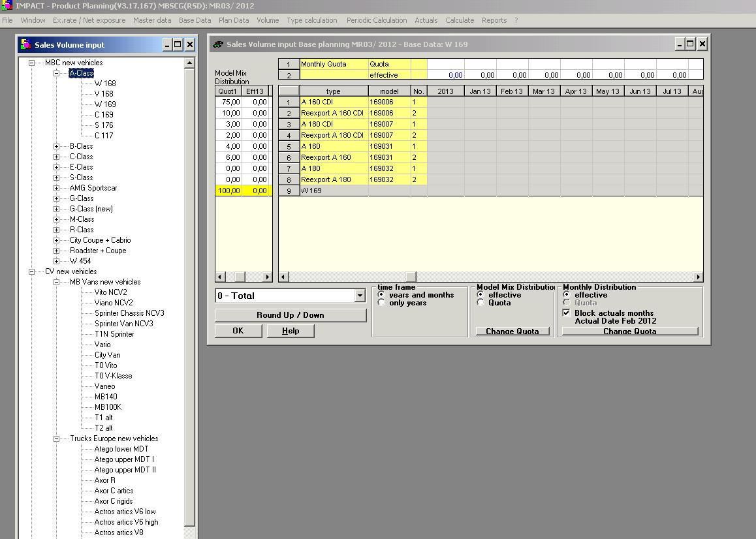This screenshot has height=539, width=756.
Task: Expand the C-Class tree node
Action: 56,157
